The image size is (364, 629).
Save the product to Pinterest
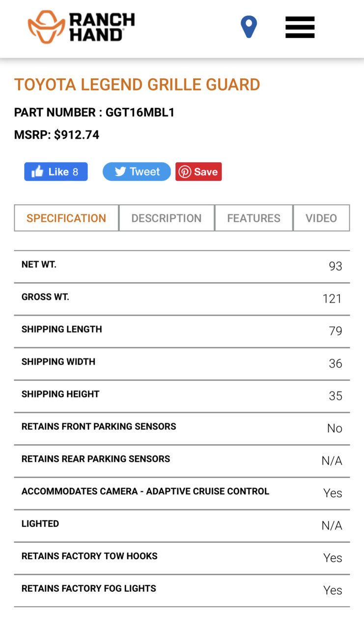(x=198, y=172)
